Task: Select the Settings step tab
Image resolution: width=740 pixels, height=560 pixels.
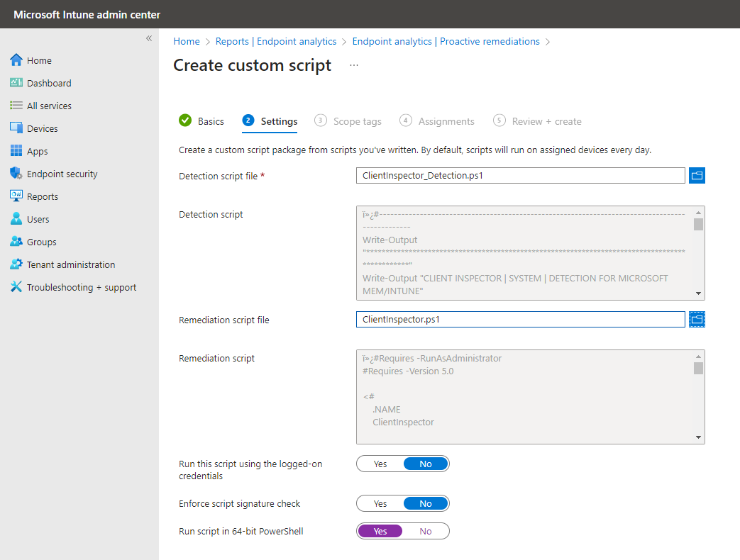Action: (270, 121)
